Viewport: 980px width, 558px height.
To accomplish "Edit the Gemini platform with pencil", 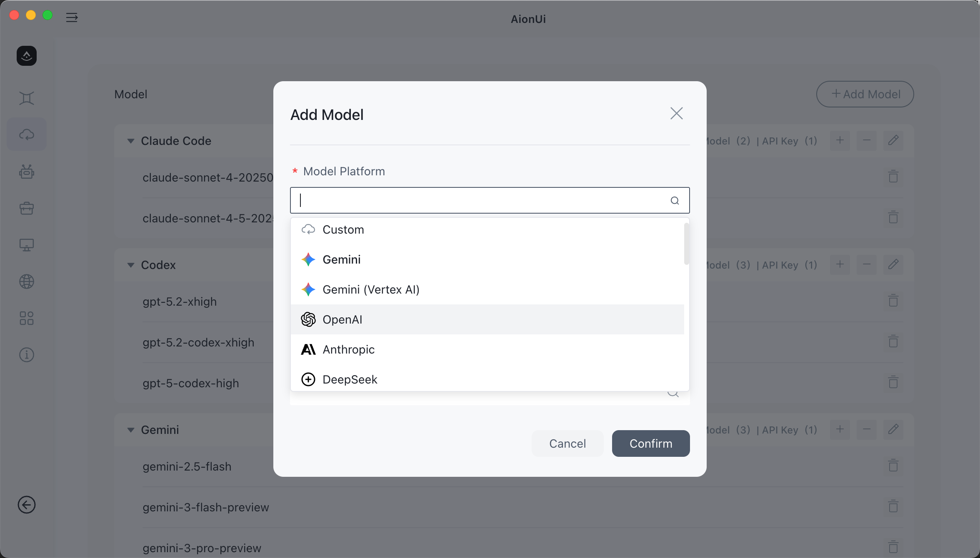I will click(x=893, y=429).
